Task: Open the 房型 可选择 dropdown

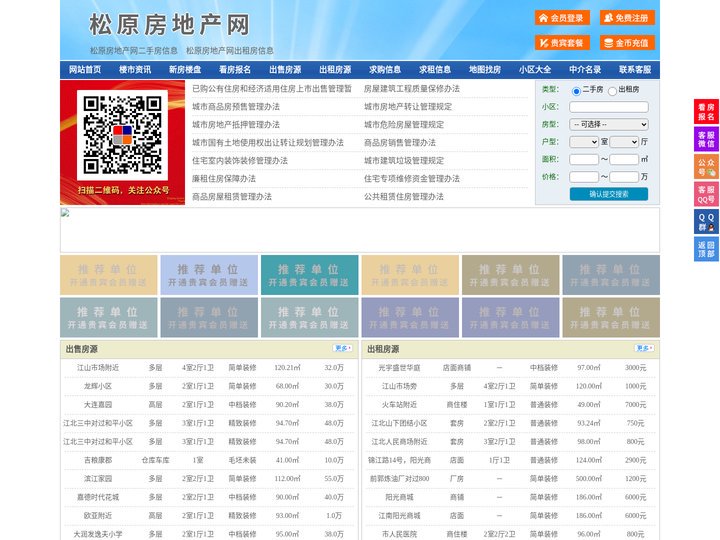Action: (x=609, y=124)
